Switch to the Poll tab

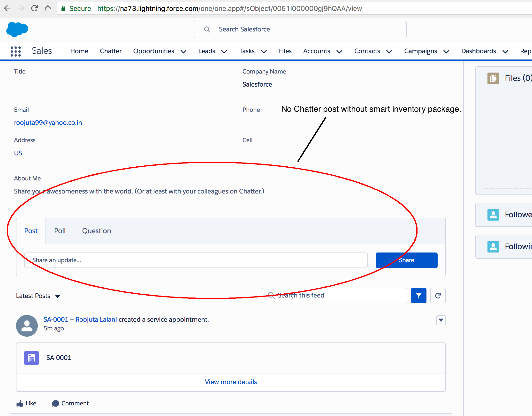(x=60, y=231)
